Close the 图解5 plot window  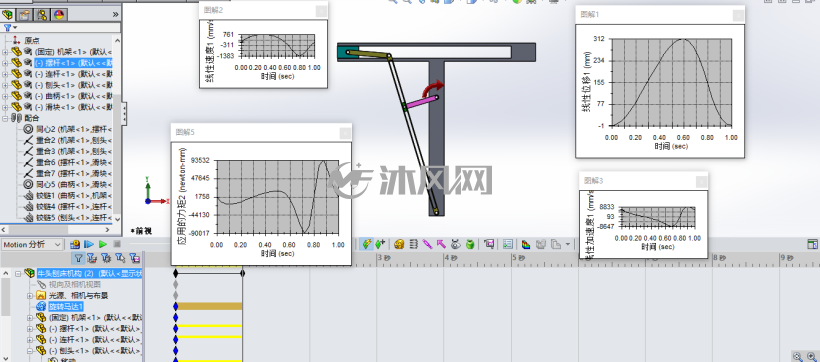click(x=345, y=133)
